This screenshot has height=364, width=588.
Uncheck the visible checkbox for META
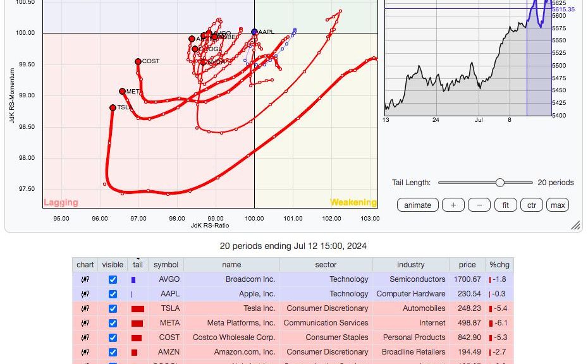(113, 324)
